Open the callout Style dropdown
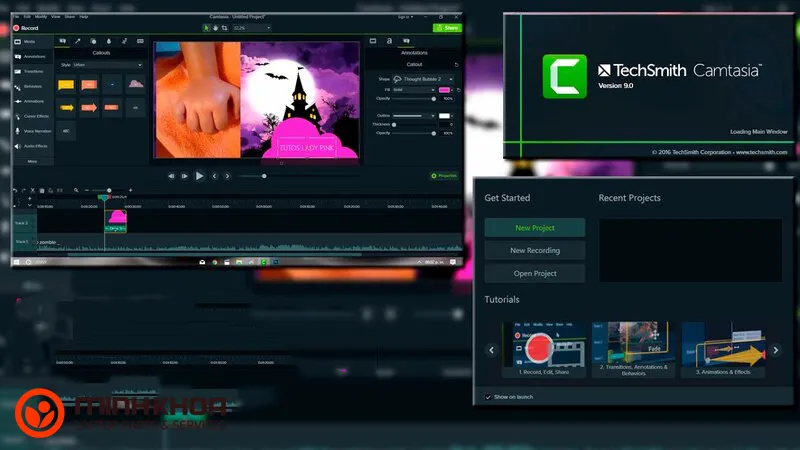This screenshot has width=800, height=450. [x=106, y=65]
